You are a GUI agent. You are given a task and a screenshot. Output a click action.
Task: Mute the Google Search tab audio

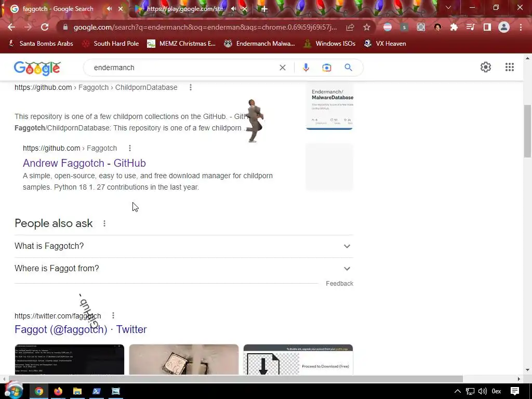pyautogui.click(x=109, y=9)
